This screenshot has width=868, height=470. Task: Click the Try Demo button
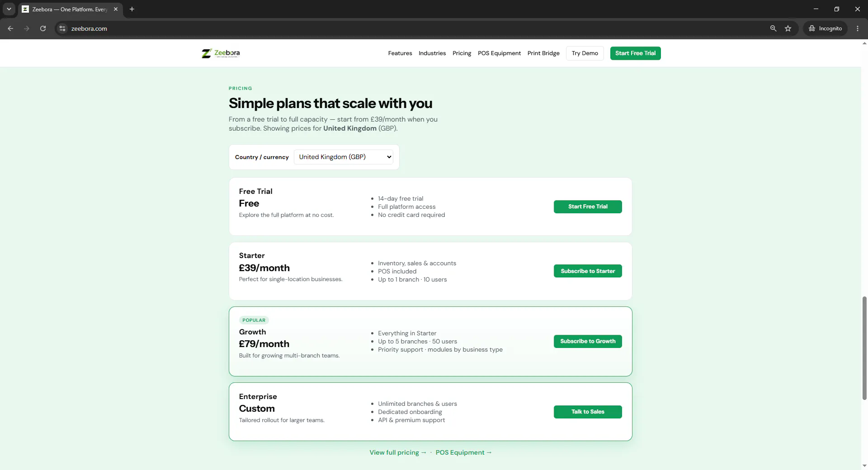tap(585, 53)
